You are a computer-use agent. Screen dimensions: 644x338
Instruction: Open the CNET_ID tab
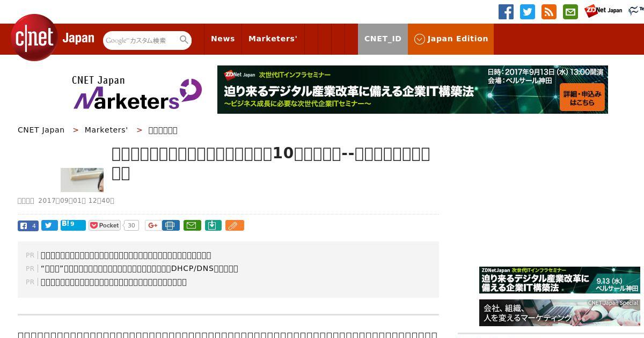pyautogui.click(x=383, y=39)
